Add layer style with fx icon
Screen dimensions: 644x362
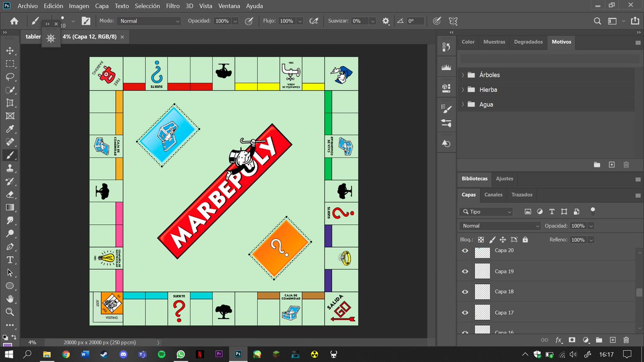pos(559,340)
